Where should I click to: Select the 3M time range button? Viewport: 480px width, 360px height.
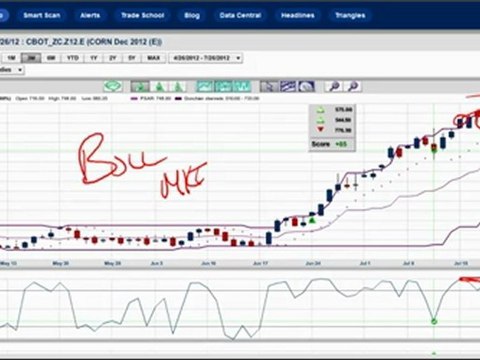pos(31,58)
